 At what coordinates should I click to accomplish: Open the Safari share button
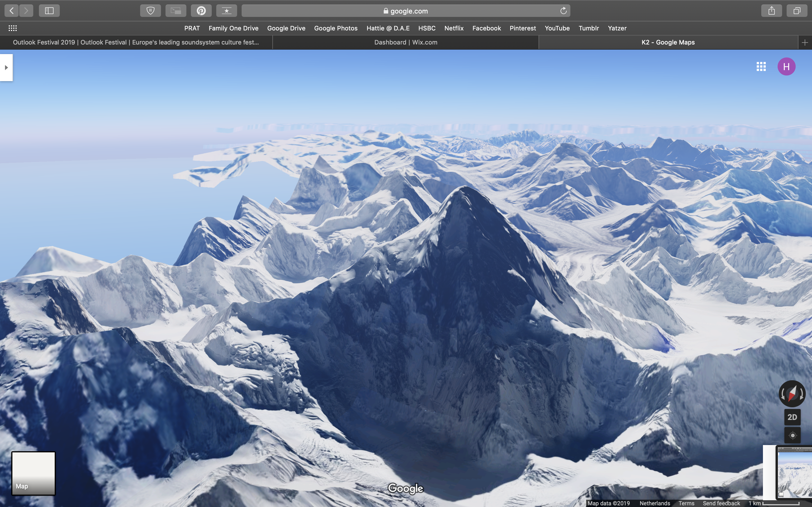771,11
